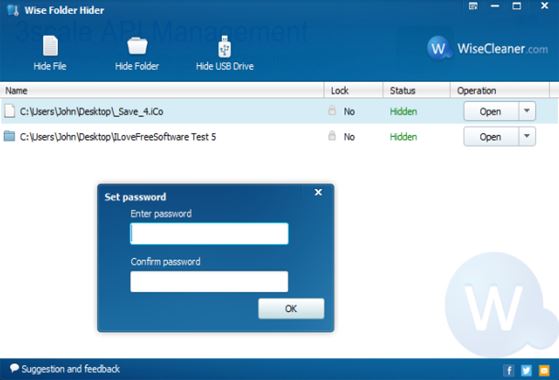Click the Wise Folder Hider app icon

(x=13, y=10)
